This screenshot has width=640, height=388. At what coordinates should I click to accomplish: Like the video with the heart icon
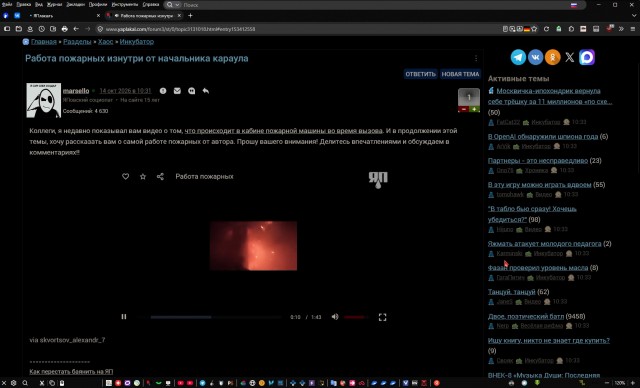coord(126,176)
